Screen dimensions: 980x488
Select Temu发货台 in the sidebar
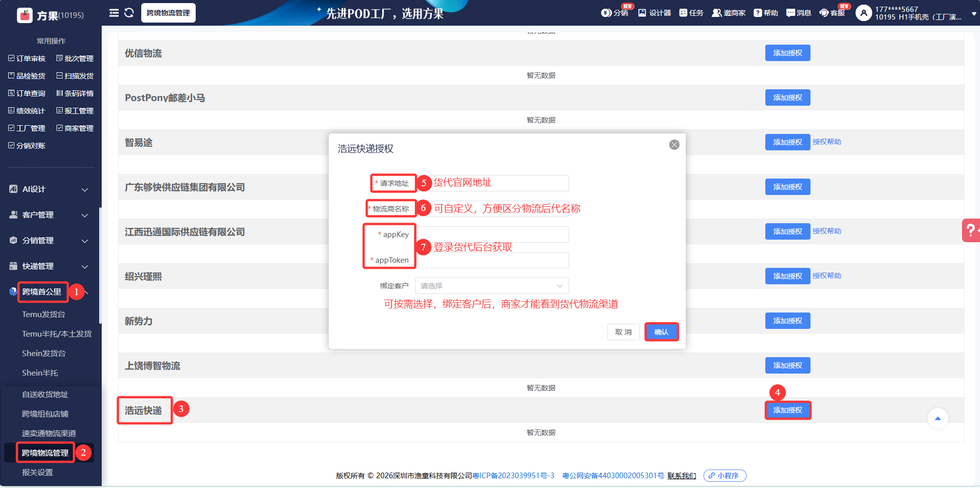pos(44,314)
